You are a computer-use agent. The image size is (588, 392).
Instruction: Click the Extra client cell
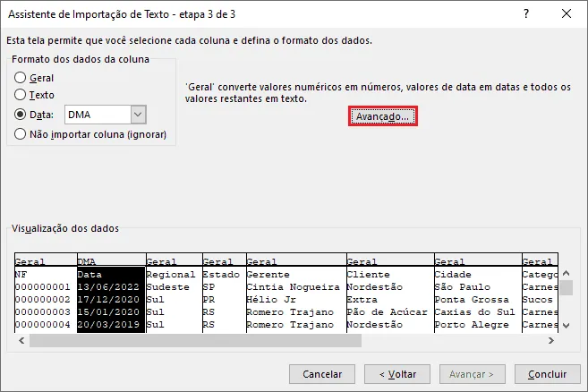362,299
